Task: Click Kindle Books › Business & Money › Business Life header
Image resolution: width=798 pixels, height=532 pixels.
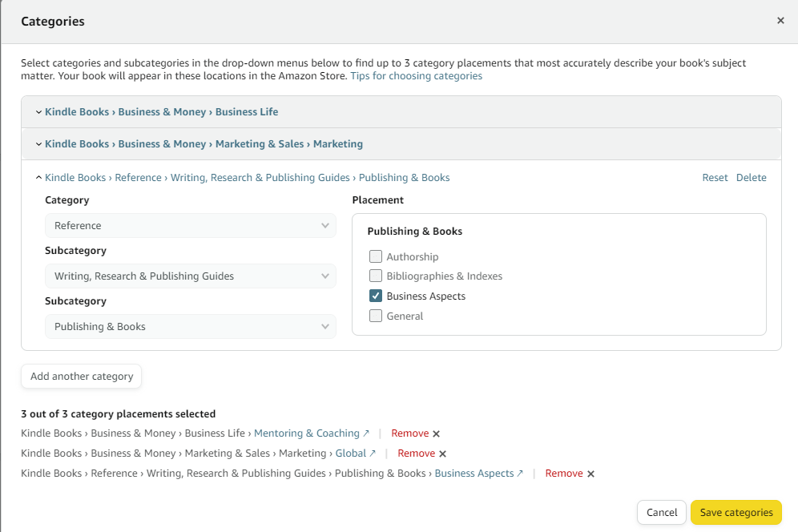Action: click(x=161, y=112)
